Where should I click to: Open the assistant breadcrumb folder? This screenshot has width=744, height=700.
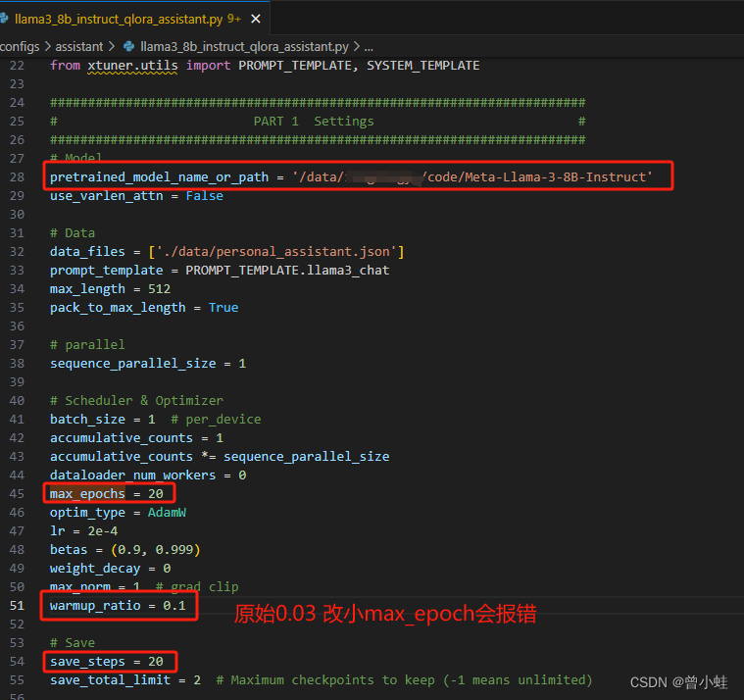(78, 46)
